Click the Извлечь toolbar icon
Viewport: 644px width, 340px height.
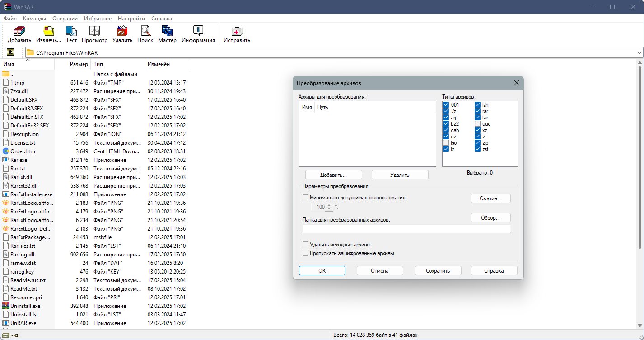[x=49, y=31]
